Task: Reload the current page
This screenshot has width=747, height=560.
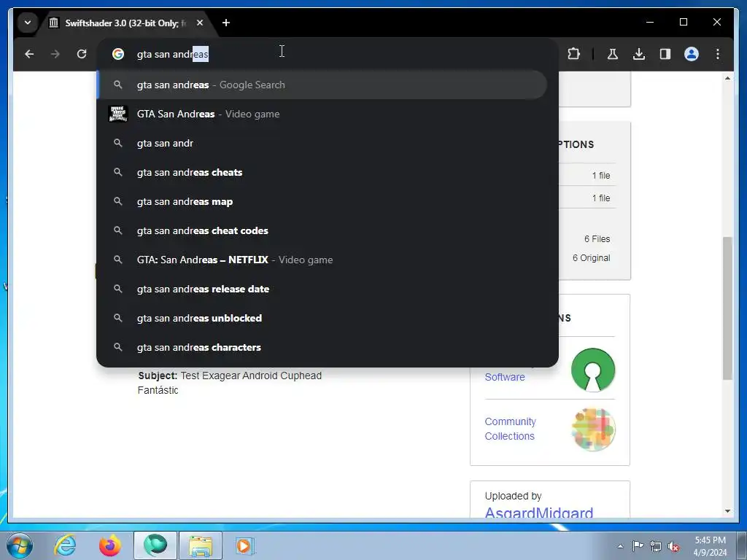Action: tap(82, 54)
